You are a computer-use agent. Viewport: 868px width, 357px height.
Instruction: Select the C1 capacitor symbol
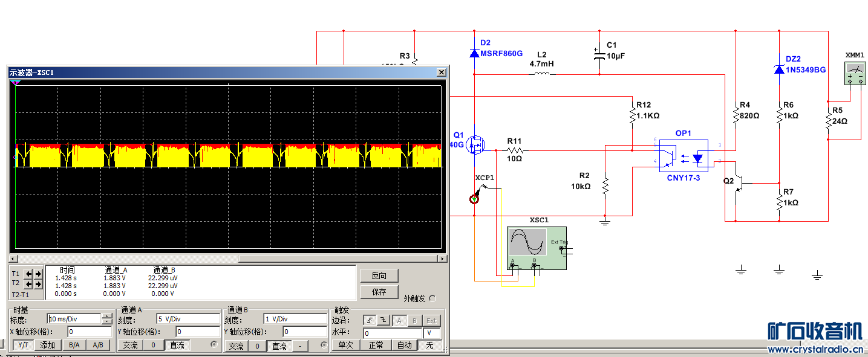pyautogui.click(x=599, y=54)
